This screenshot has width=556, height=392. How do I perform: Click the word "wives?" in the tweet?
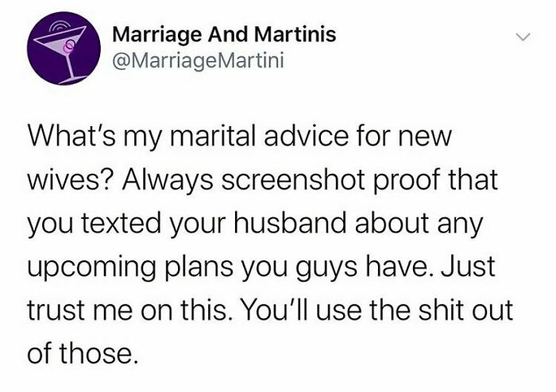[x=71, y=180]
